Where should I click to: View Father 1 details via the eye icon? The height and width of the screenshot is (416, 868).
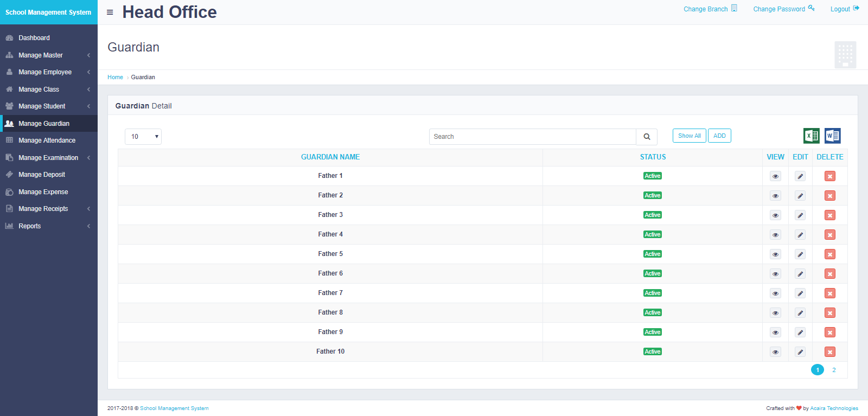(775, 176)
